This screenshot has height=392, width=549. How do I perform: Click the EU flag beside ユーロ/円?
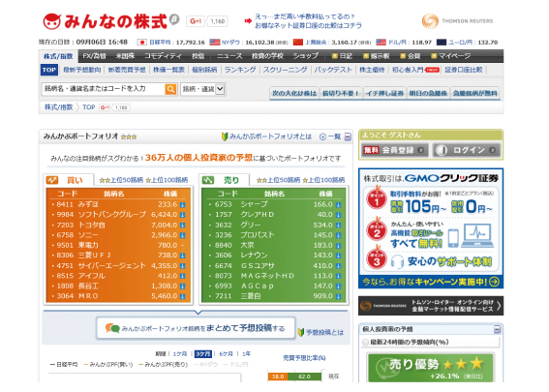(x=442, y=43)
